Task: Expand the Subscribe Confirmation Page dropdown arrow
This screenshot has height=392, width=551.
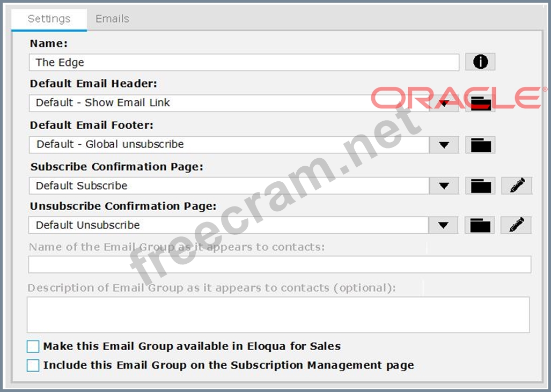Action: (x=444, y=186)
